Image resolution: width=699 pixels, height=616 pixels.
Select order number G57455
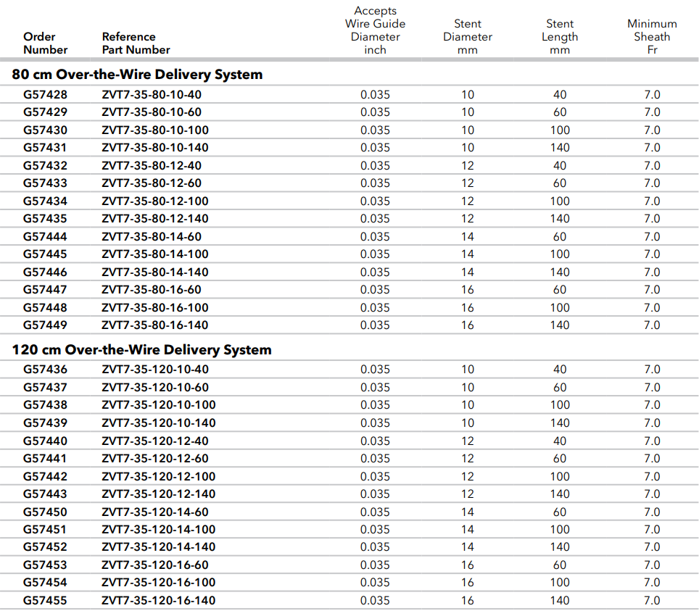[45, 600]
